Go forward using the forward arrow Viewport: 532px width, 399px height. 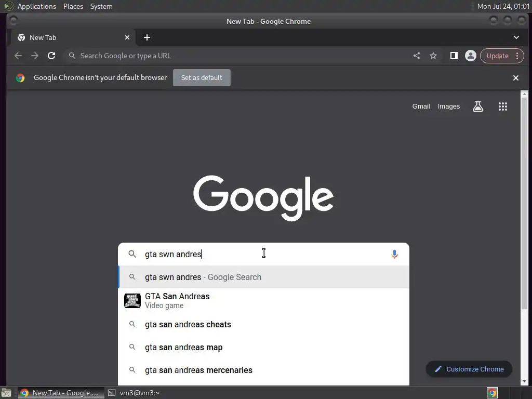[35, 56]
